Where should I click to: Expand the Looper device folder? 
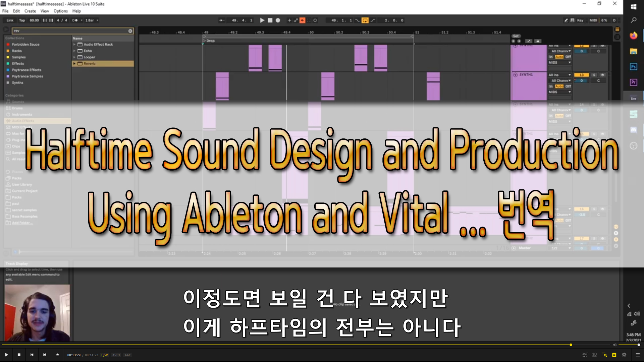click(74, 57)
